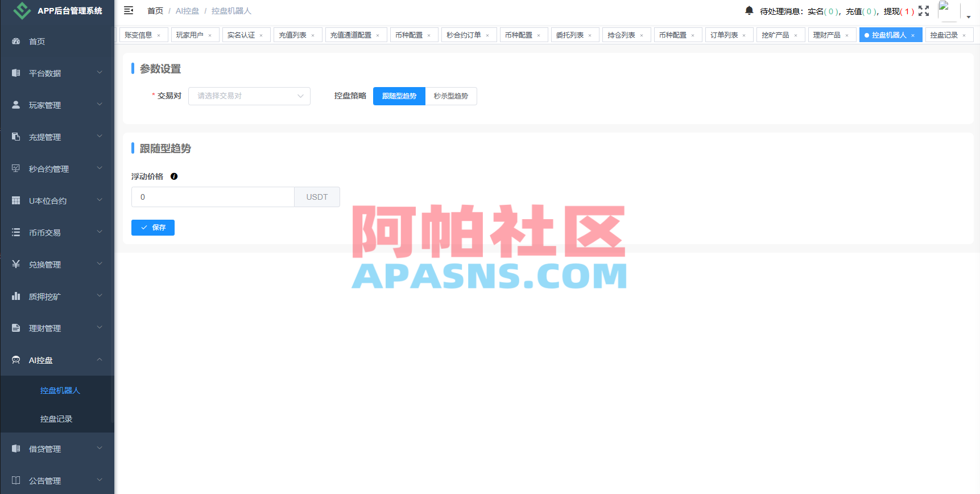Collapse the AI控盘 menu
The height and width of the screenshot is (494, 980).
click(x=57, y=360)
